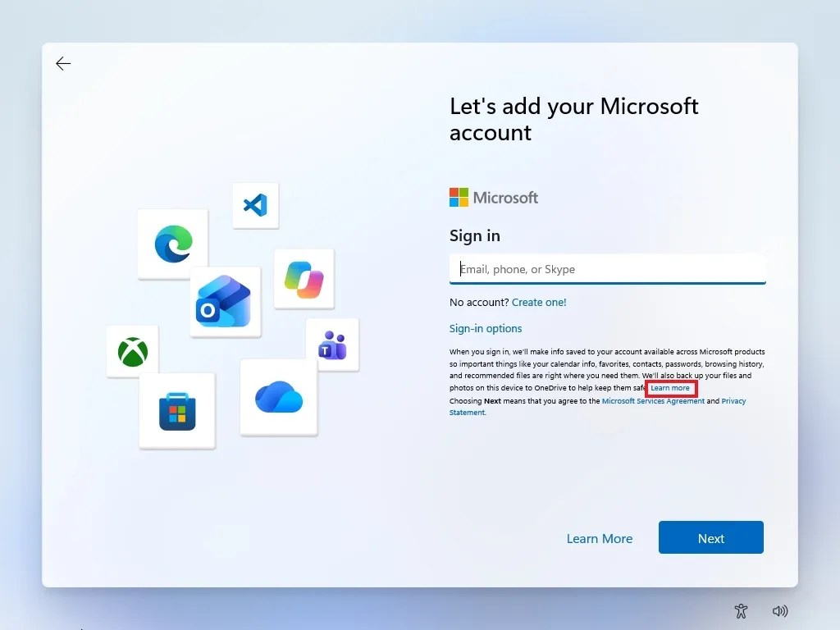Click the 'No account?' text
Viewport: 840px width, 630px height.
pos(479,302)
